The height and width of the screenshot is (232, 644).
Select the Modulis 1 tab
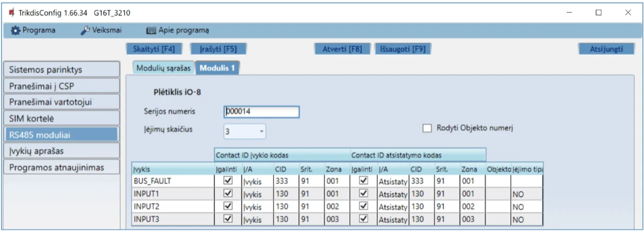coord(217,68)
